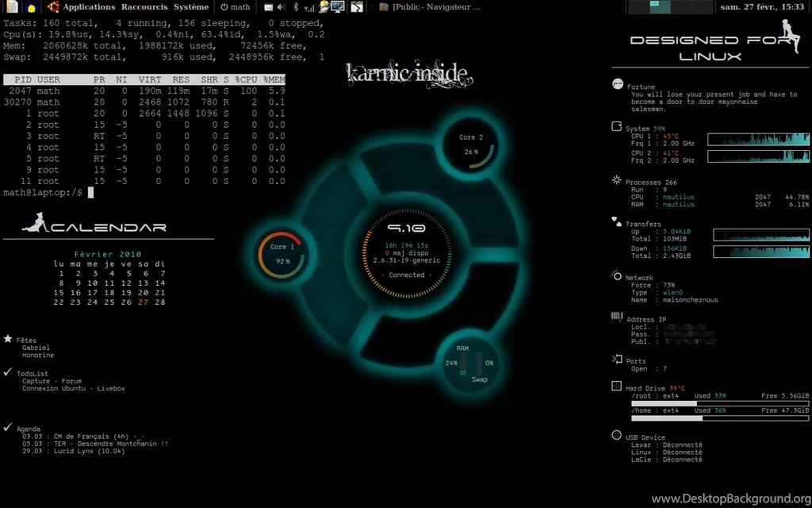
Task: Click the power icon beside math
Action: click(x=224, y=7)
